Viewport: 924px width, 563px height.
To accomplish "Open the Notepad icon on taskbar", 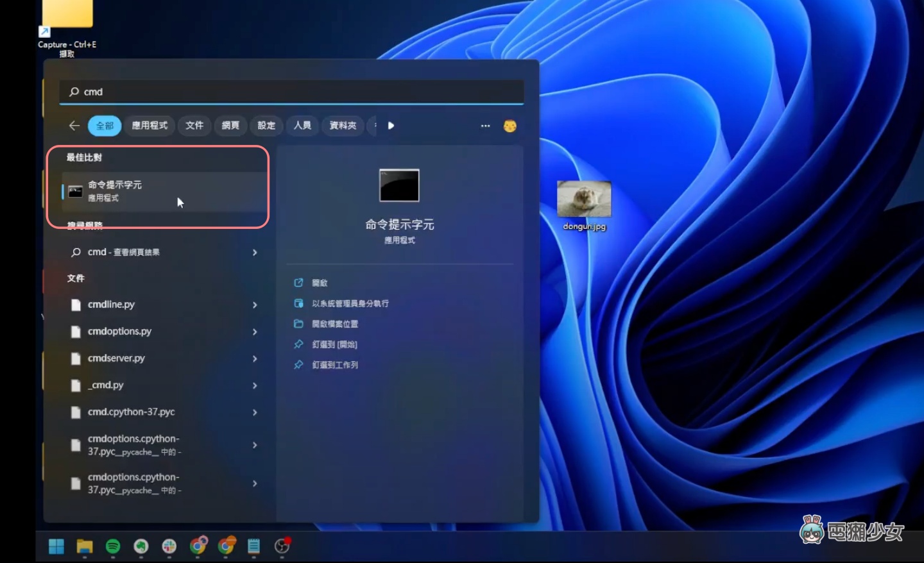I will click(254, 546).
